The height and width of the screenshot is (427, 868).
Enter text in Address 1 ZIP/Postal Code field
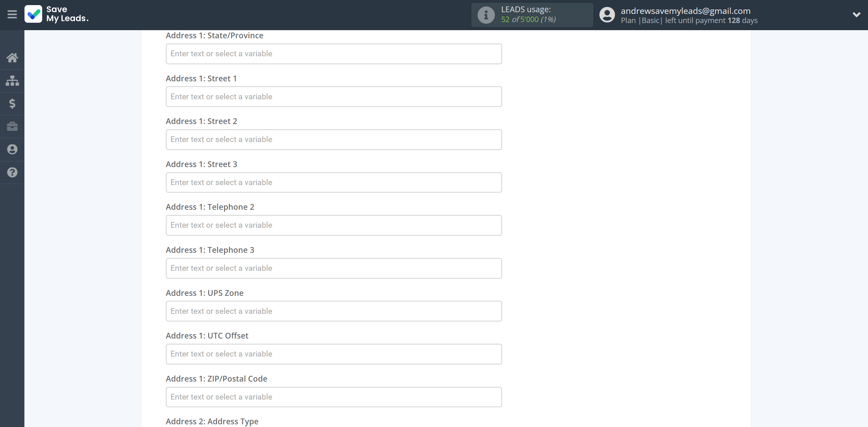point(333,396)
